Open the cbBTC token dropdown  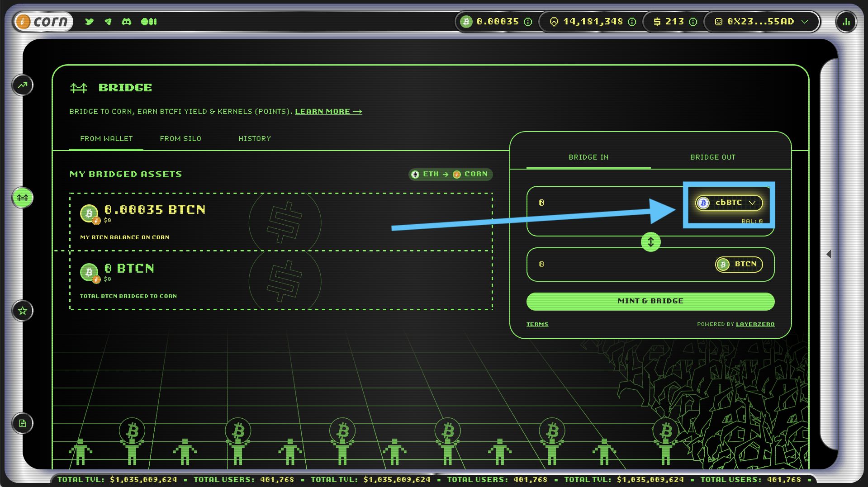point(729,203)
